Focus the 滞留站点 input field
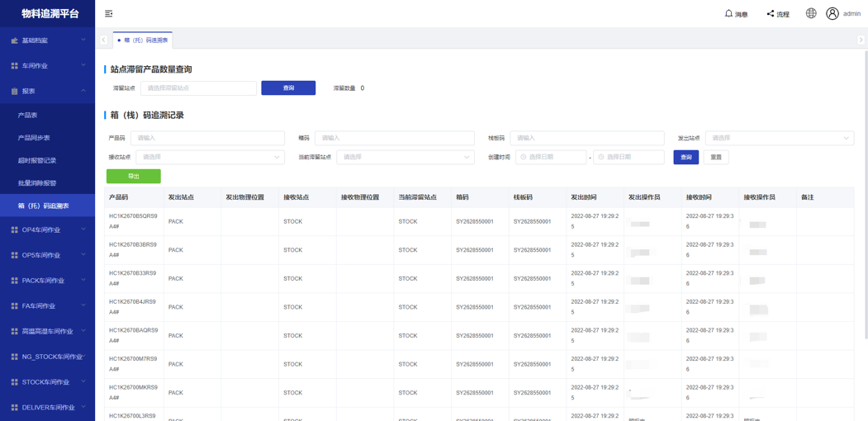This screenshot has height=421, width=868. point(198,88)
